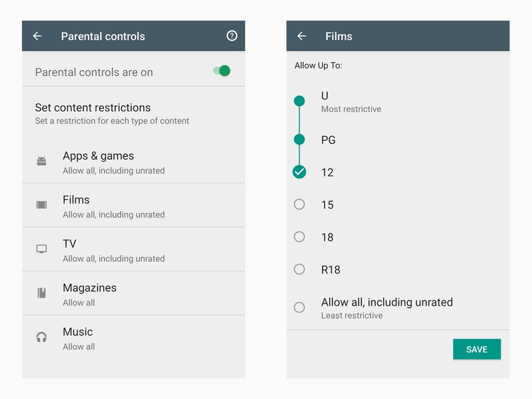Select the 18 rating radio button

299,237
